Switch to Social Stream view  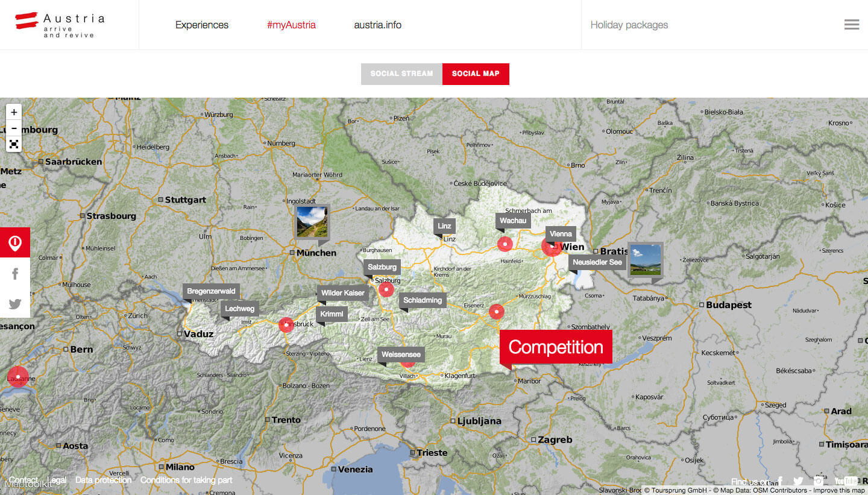click(x=401, y=74)
